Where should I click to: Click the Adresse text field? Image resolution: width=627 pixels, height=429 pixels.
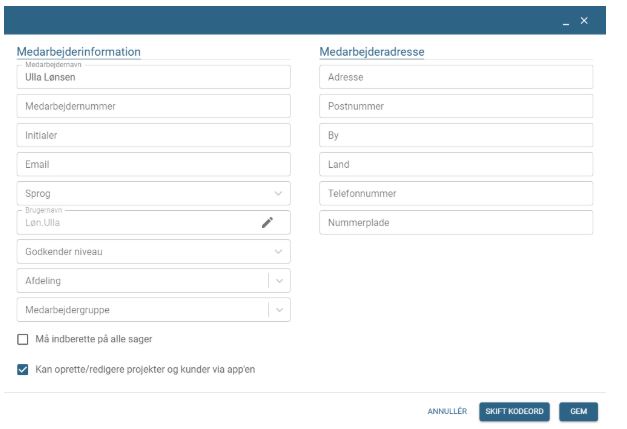coord(456,77)
